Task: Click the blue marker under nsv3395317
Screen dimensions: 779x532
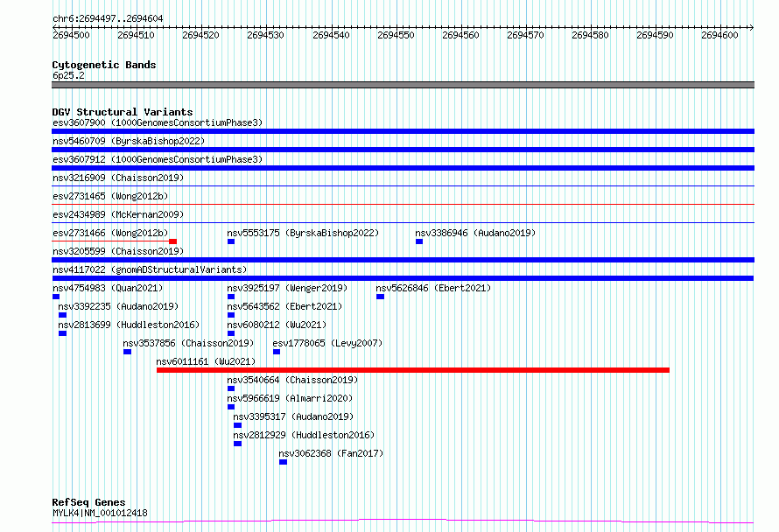Action: pyautogui.click(x=237, y=425)
